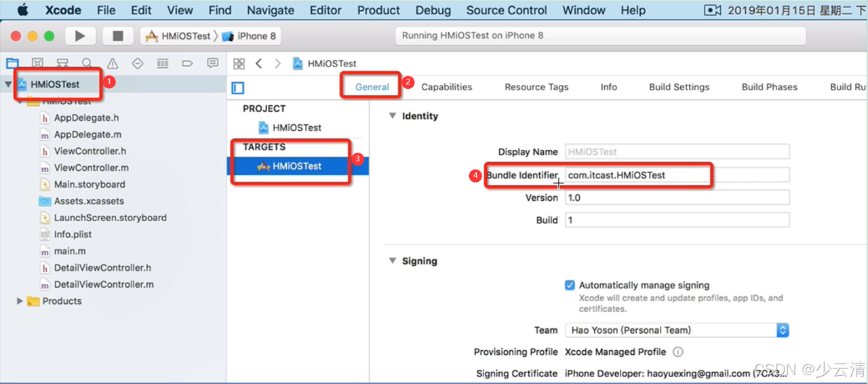Open the Help menu
This screenshot has height=384, width=868.
point(633,10)
